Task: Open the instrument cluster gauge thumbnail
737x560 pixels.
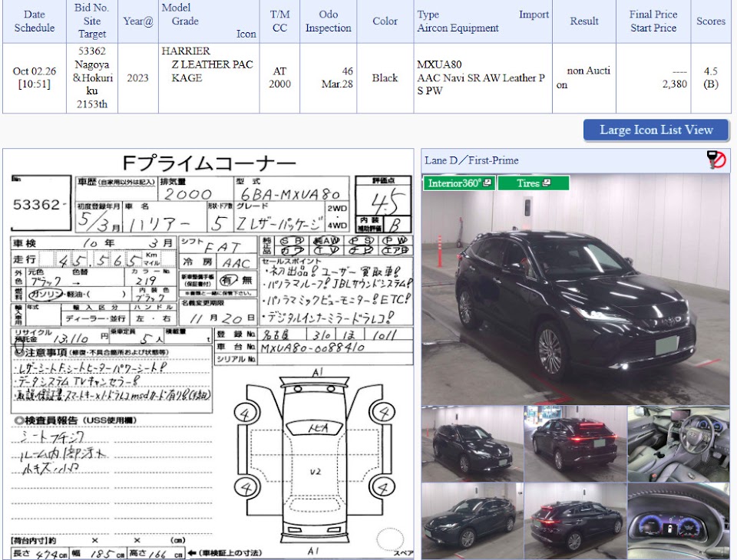Action: (679, 521)
